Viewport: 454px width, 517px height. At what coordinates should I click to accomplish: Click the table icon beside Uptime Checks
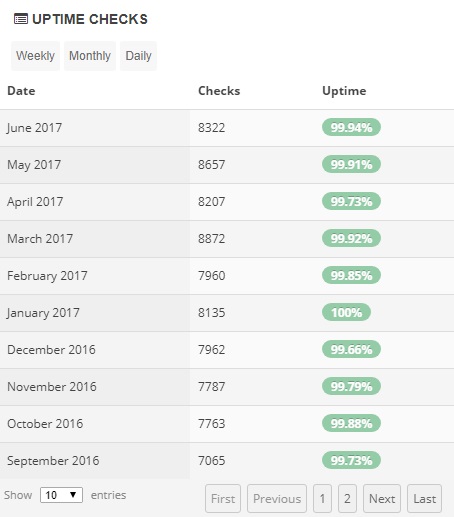coord(21,19)
